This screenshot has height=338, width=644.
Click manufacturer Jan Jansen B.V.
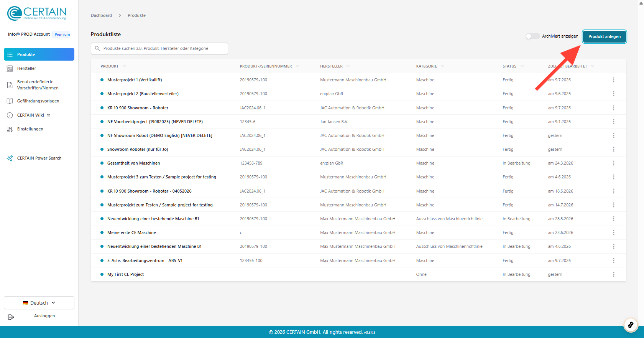click(x=334, y=122)
